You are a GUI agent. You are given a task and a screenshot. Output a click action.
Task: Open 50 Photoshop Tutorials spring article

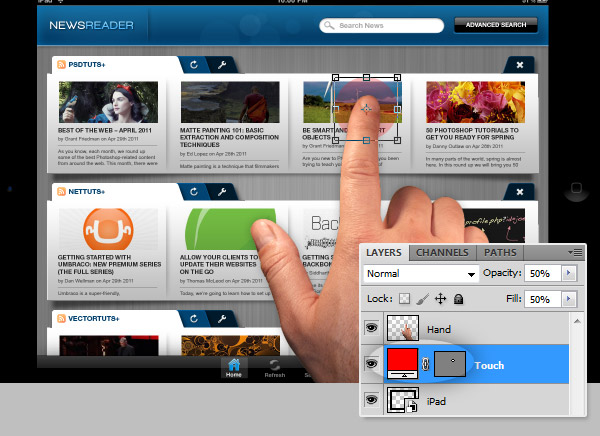coord(472,134)
